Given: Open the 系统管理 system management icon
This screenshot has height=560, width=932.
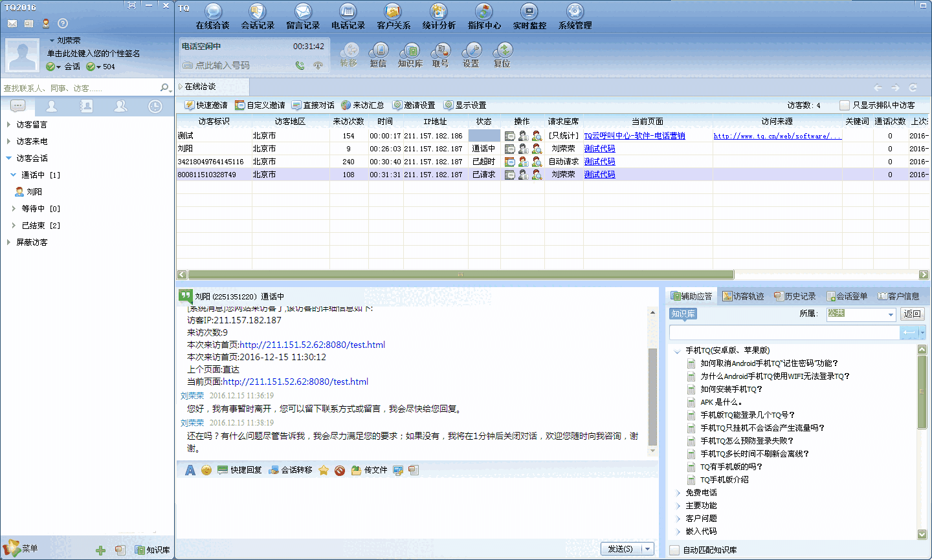Looking at the screenshot, I should coord(575,16).
